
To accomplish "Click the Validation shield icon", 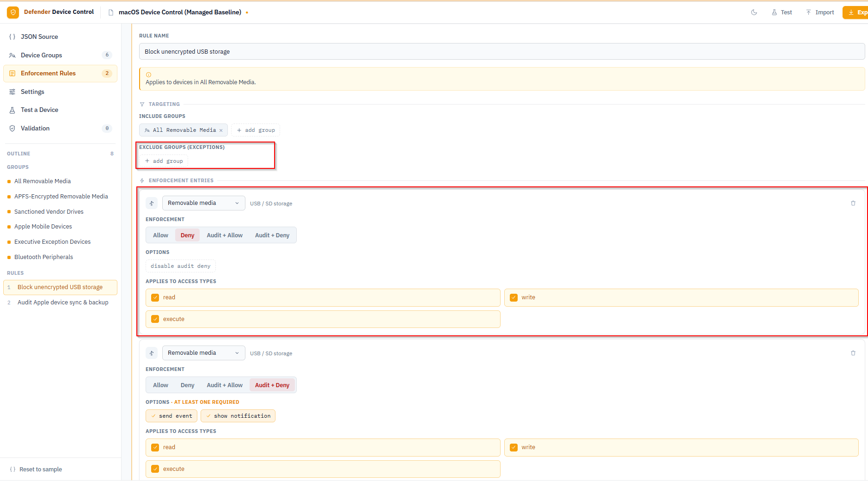I will (x=12, y=129).
